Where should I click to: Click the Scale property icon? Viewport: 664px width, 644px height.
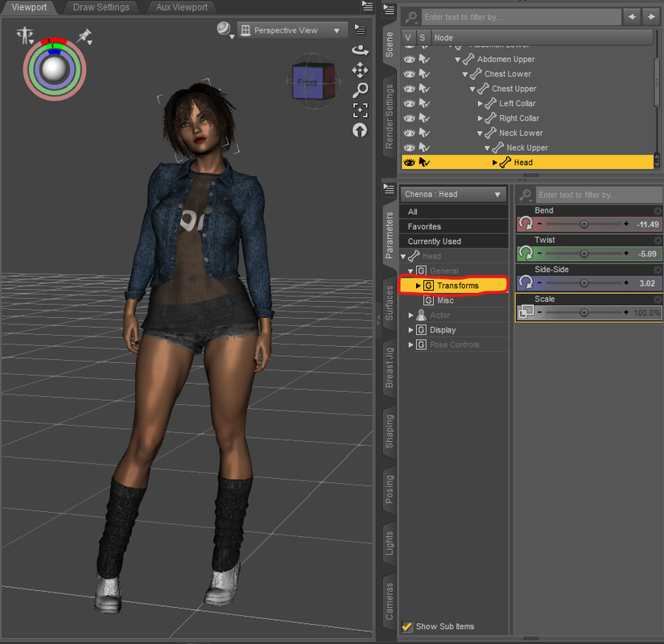pos(526,312)
